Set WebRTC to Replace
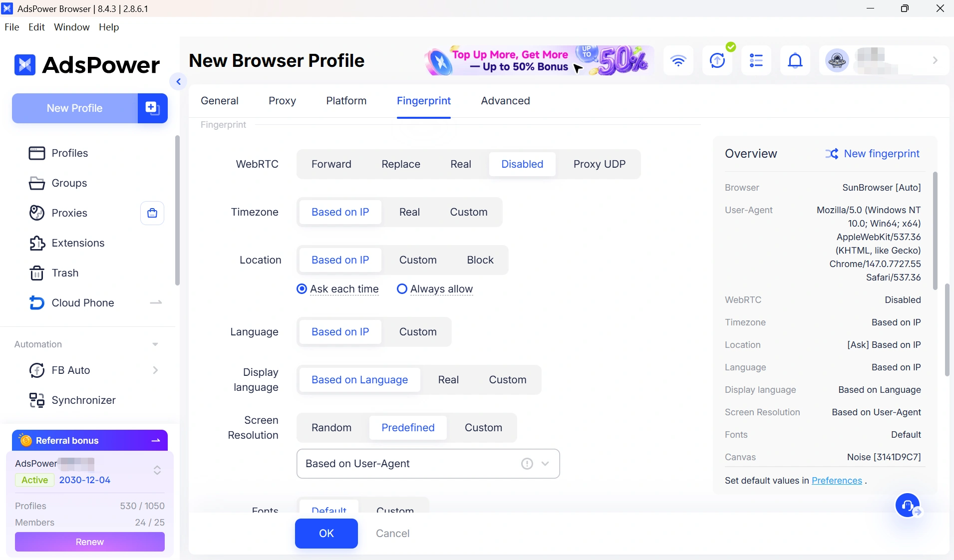This screenshot has width=954, height=560. pyautogui.click(x=401, y=164)
